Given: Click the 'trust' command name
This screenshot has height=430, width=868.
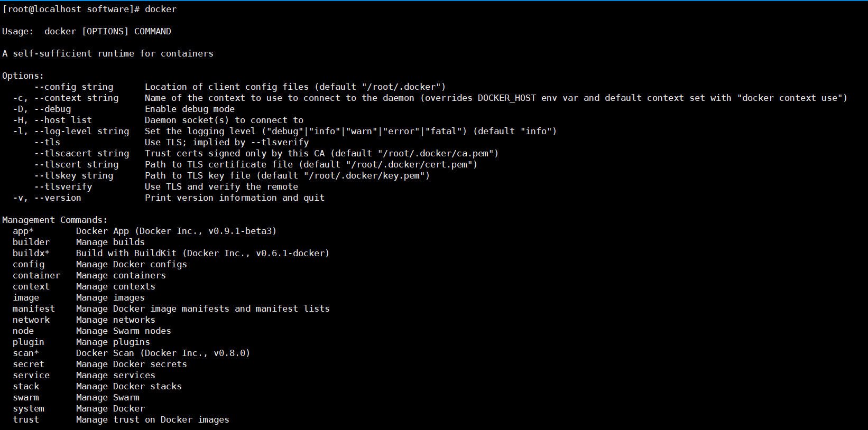Looking at the screenshot, I should coord(26,419).
